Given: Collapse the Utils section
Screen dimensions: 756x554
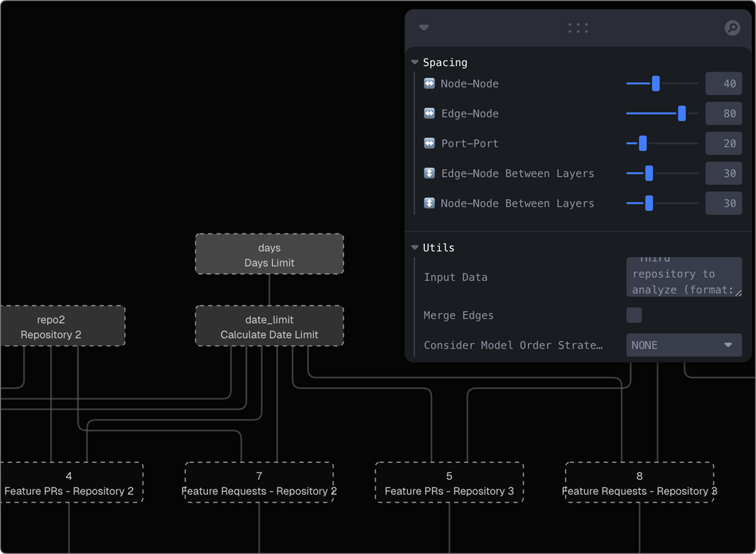Looking at the screenshot, I should (415, 248).
